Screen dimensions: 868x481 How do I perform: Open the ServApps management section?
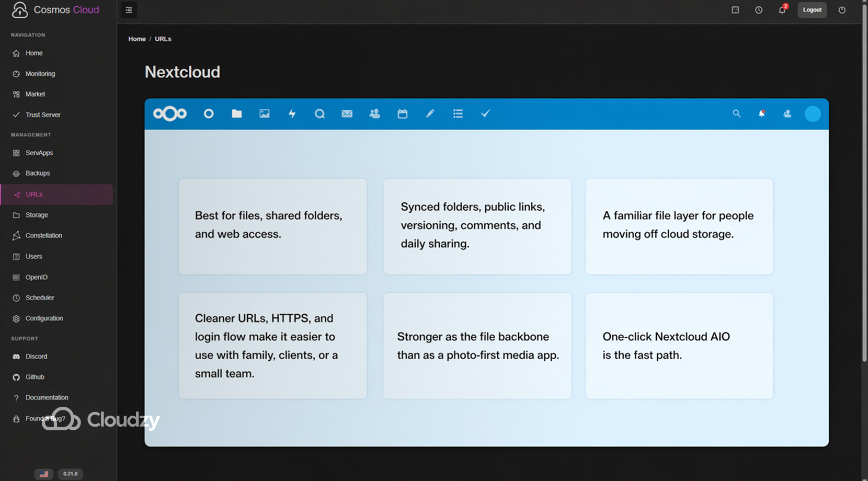click(39, 153)
